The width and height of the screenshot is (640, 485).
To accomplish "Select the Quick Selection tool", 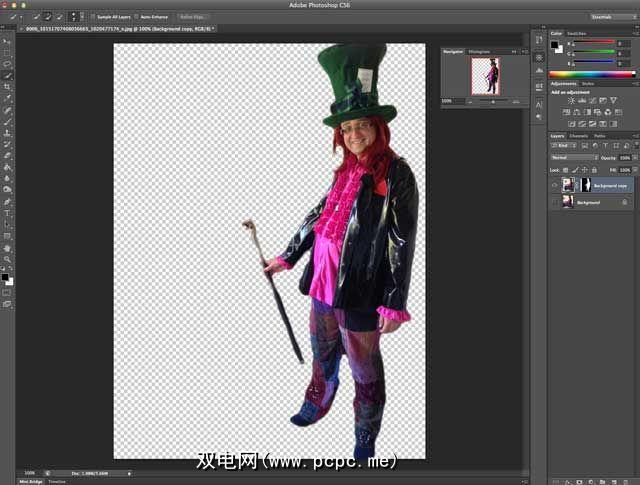I will [7, 75].
